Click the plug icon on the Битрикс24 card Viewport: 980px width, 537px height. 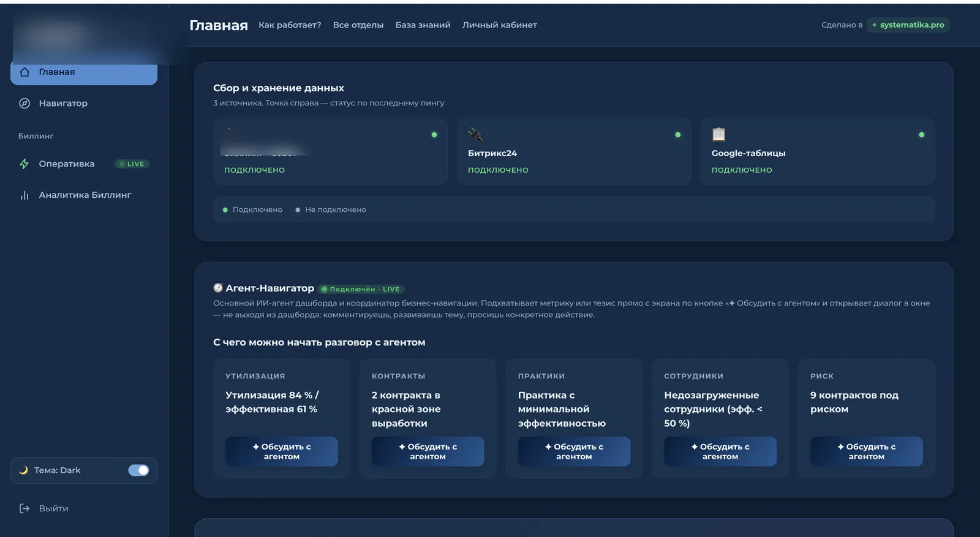point(475,134)
